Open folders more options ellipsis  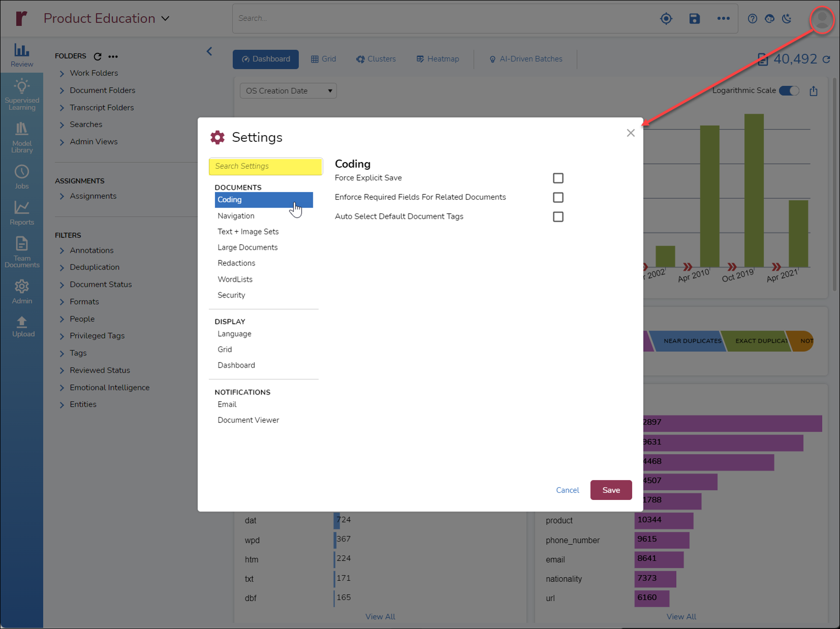tap(113, 56)
